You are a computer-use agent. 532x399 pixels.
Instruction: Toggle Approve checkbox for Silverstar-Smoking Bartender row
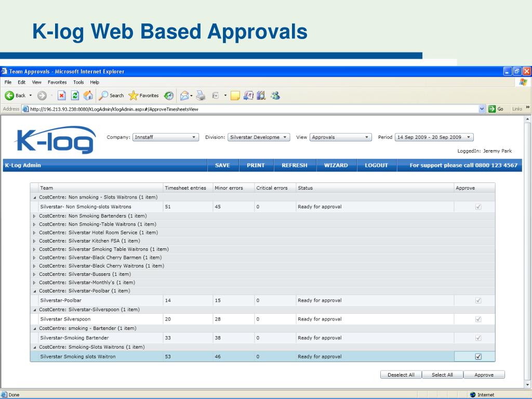[478, 338]
